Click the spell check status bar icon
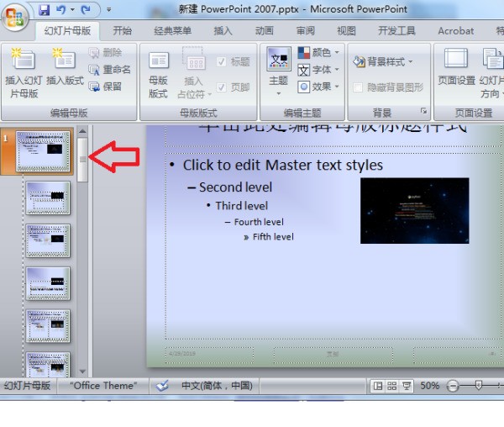The image size is (504, 427). pos(162,386)
